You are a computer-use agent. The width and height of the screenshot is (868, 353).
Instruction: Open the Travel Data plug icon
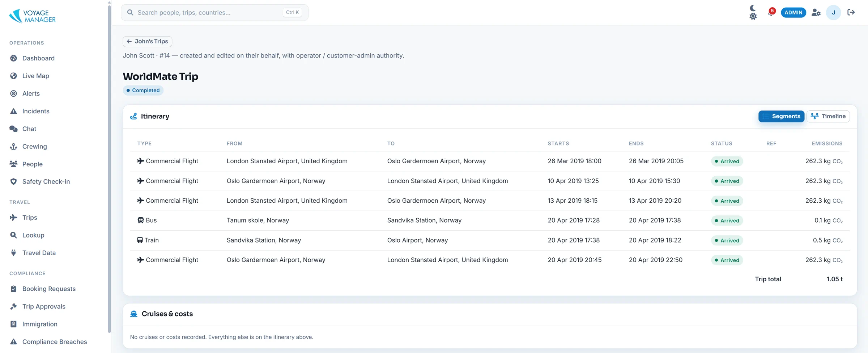click(x=13, y=253)
